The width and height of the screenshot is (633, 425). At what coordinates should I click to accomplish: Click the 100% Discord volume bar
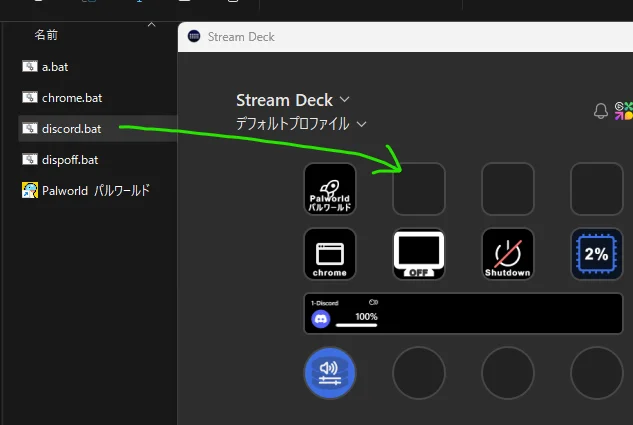[356, 325]
